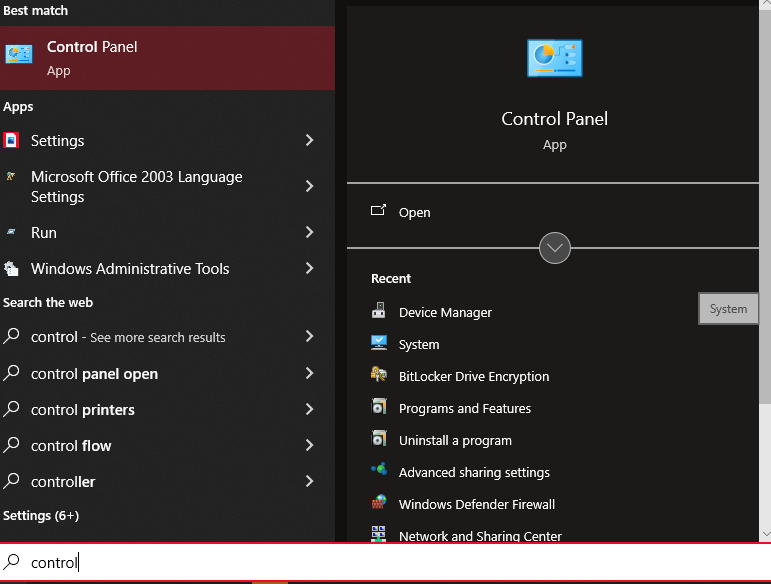Screen dimensions: 771x584
Task: Expand 'control flow' suggestion arrow
Action: coord(309,445)
